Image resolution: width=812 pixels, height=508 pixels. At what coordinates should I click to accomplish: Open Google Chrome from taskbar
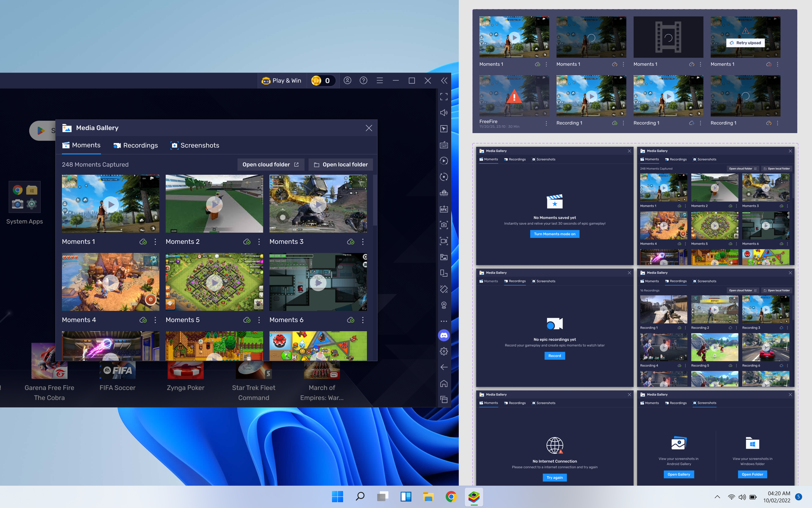(451, 497)
